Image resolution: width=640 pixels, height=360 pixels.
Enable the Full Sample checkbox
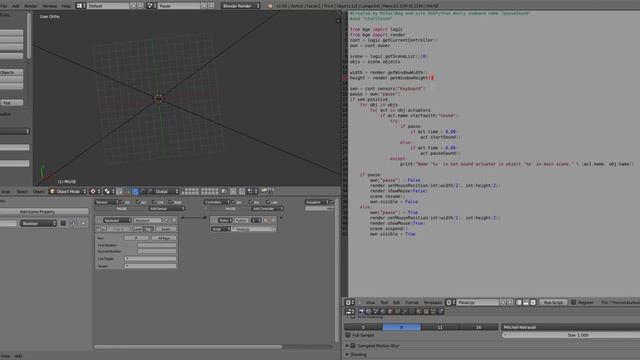point(348,335)
